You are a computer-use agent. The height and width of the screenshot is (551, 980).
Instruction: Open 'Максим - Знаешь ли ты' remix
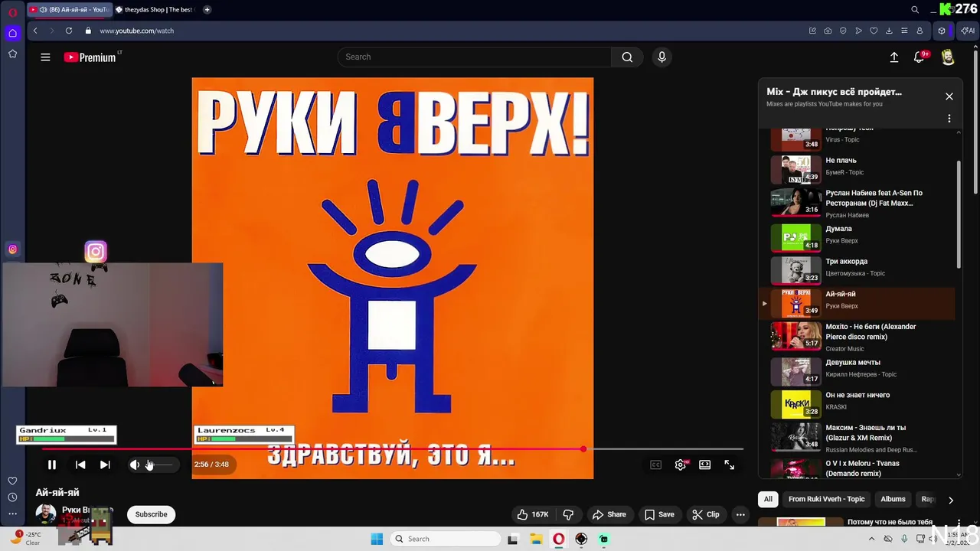[857, 438]
